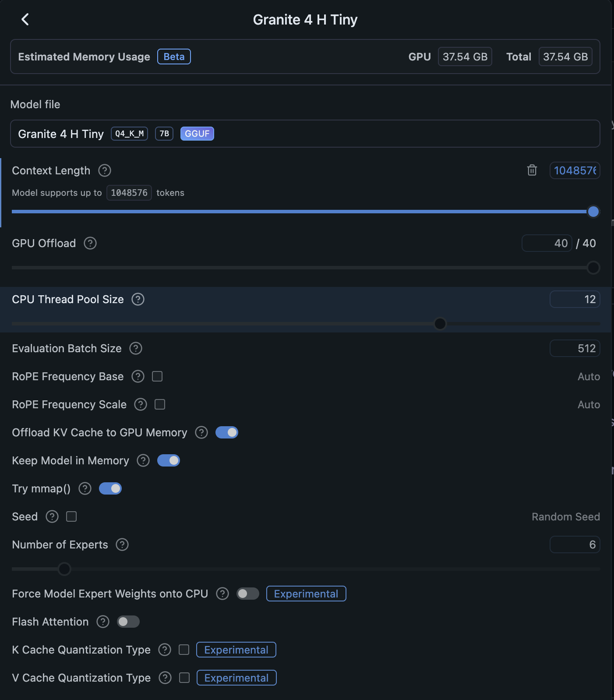Open the Granite 4 H Tiny model file selector
Screen dimensions: 614x700
[x=305, y=134]
